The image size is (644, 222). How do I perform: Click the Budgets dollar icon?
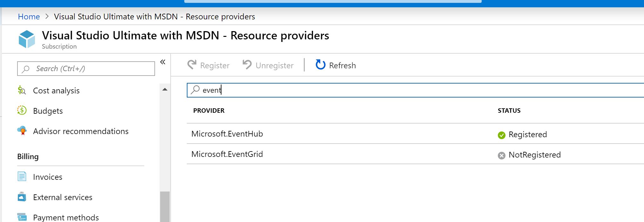click(x=22, y=110)
